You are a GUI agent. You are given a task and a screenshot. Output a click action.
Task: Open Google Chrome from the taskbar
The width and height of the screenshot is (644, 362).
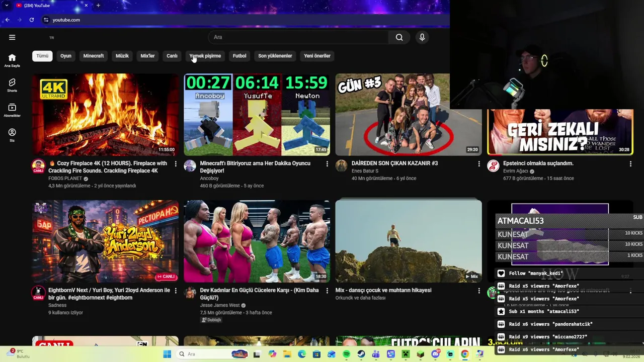(x=464, y=354)
